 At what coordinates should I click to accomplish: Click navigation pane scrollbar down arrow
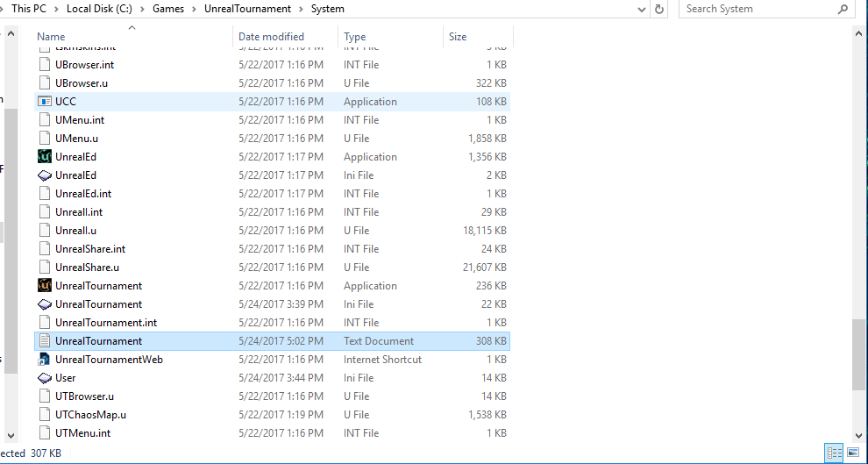[x=11, y=436]
